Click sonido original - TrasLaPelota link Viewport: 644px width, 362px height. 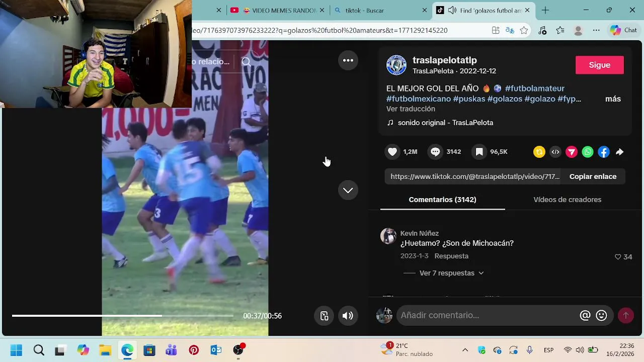445,123
